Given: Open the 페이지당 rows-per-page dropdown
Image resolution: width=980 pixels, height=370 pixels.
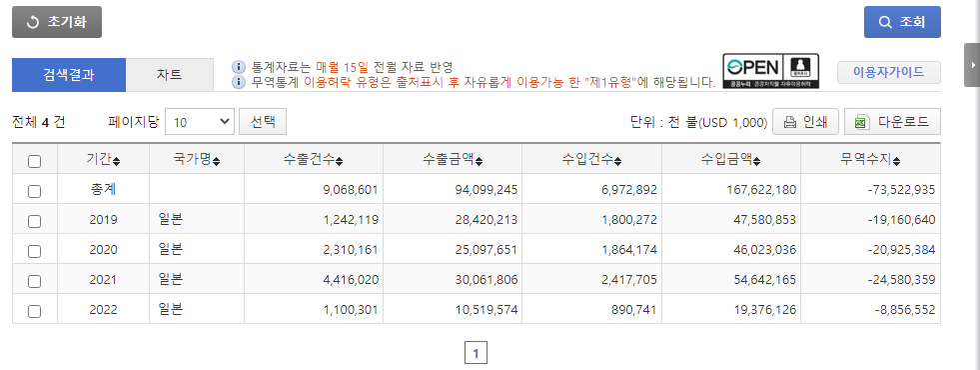Looking at the screenshot, I should (x=200, y=122).
